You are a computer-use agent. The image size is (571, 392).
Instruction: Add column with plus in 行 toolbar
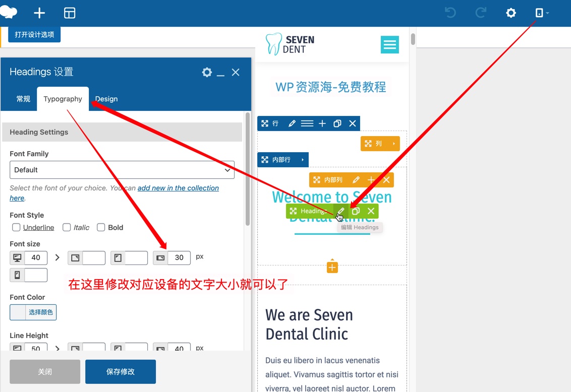[x=322, y=123]
